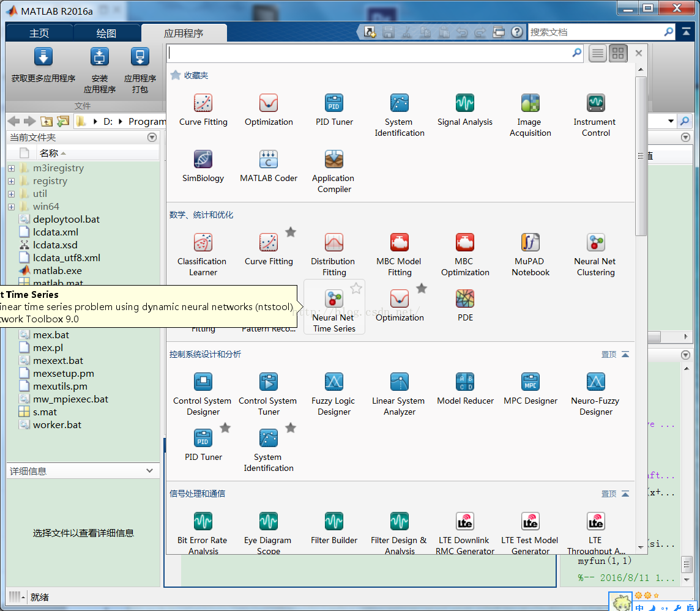Toggle favorite star beside Optimization in math section
This screenshot has width=700, height=611.
pyautogui.click(x=422, y=288)
